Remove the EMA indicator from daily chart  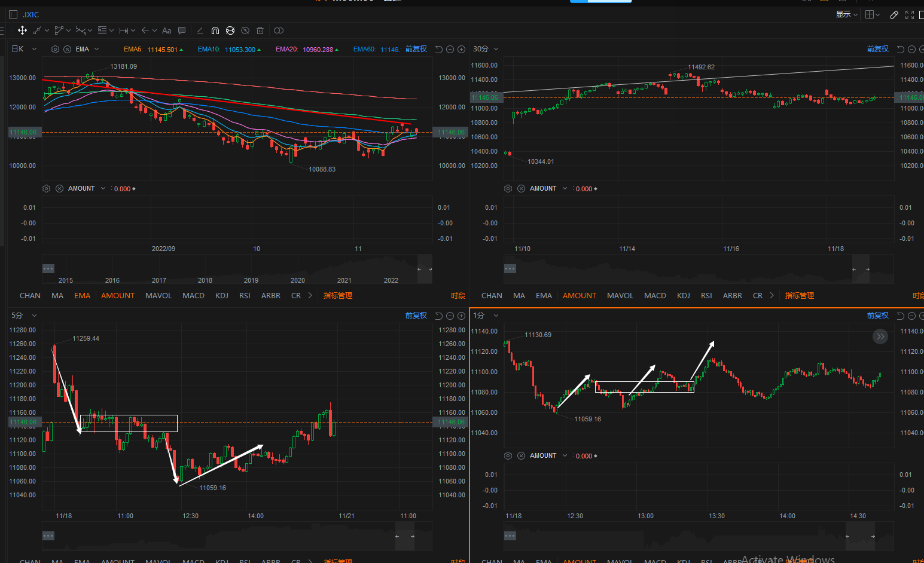pyautogui.click(x=68, y=49)
